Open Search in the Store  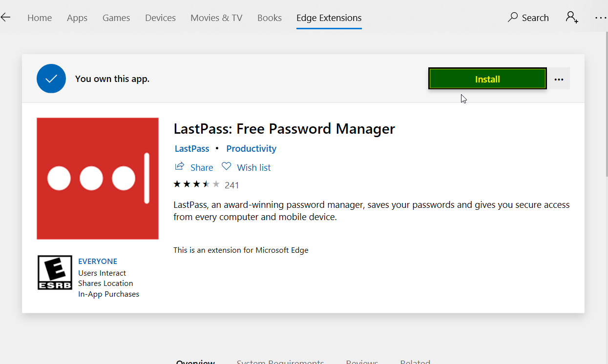click(x=528, y=17)
